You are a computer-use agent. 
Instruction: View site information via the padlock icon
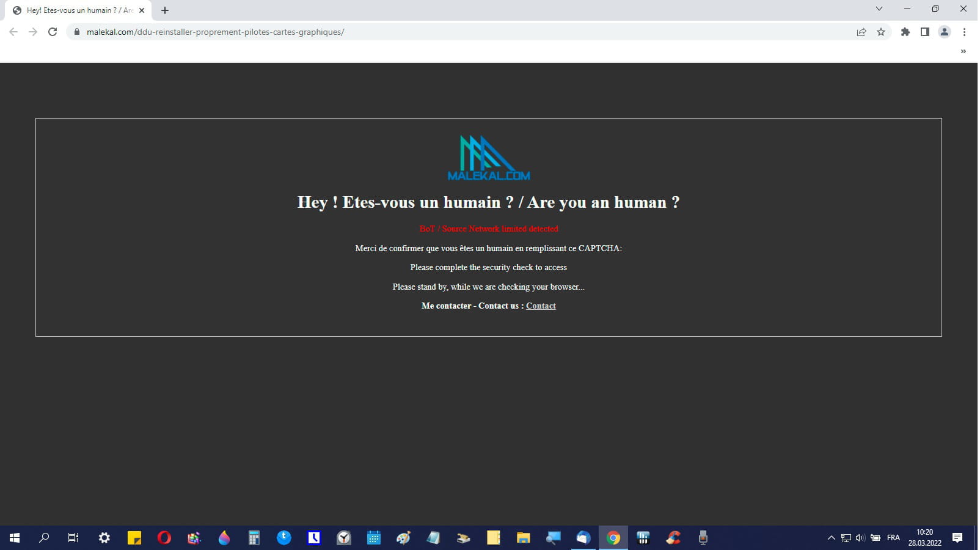click(76, 32)
